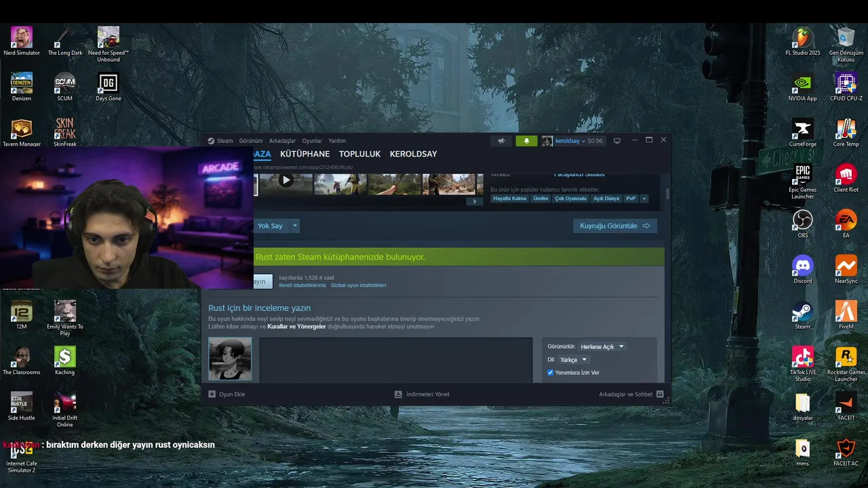Expand the keroldsay account dropdown
This screenshot has height=488, width=868.
coord(572,141)
